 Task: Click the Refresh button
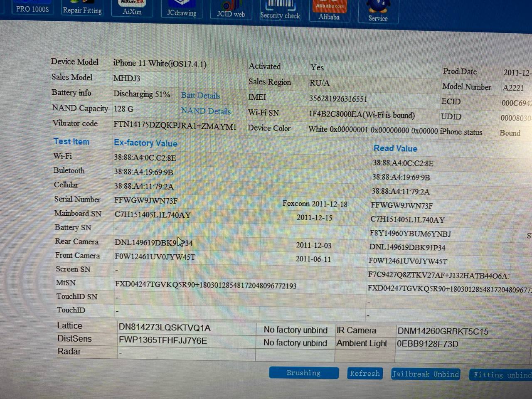point(365,374)
